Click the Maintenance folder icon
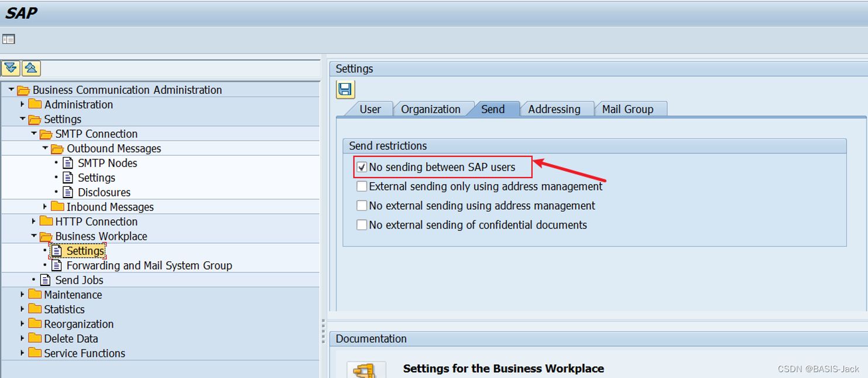Image resolution: width=868 pixels, height=378 pixels. click(x=35, y=294)
